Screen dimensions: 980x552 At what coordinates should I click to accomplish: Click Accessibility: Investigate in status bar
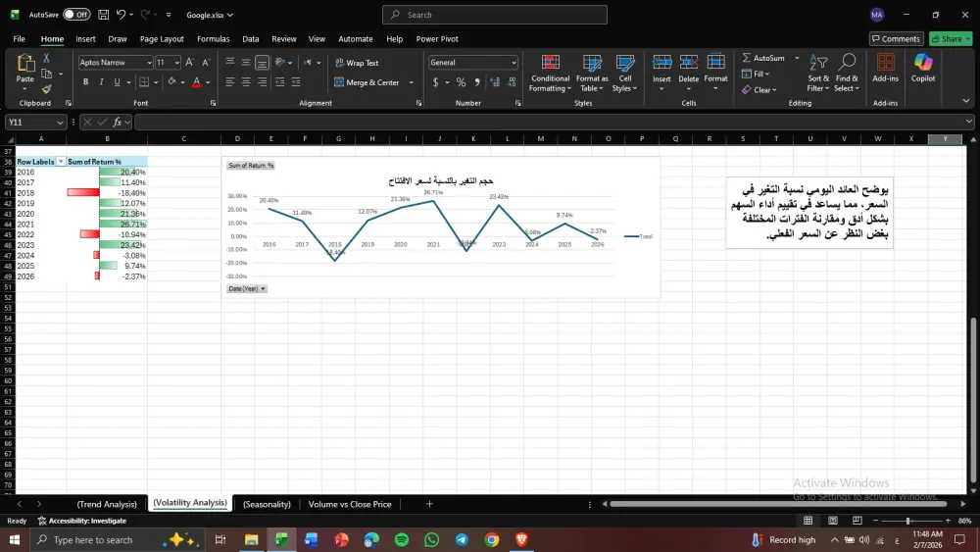click(82, 521)
